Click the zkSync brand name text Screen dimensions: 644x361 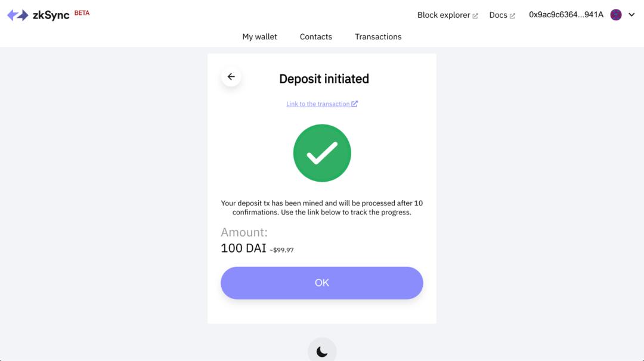click(51, 15)
